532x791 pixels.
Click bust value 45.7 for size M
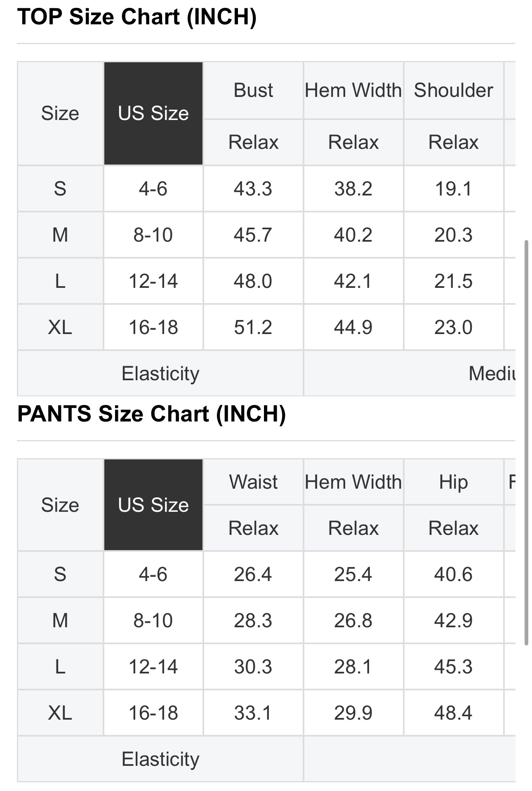click(x=253, y=235)
